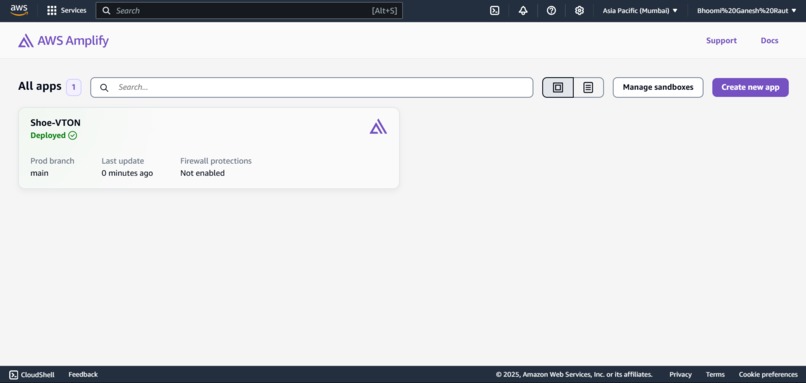Open the AWS home logo
This screenshot has height=383, width=806.
pos(19,10)
